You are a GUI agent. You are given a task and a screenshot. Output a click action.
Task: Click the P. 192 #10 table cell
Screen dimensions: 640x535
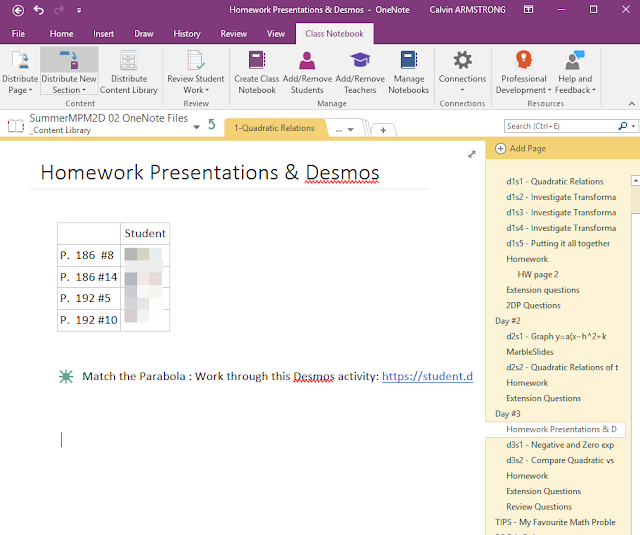[89, 320]
